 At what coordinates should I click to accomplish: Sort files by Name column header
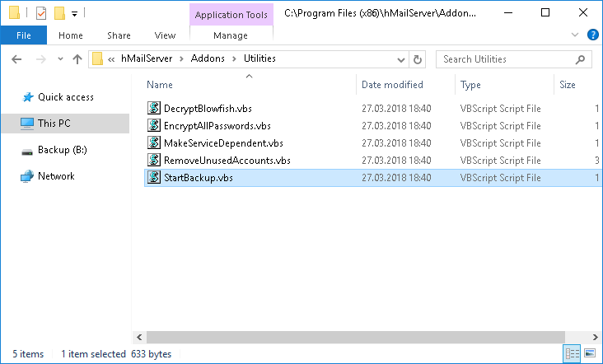coord(160,85)
